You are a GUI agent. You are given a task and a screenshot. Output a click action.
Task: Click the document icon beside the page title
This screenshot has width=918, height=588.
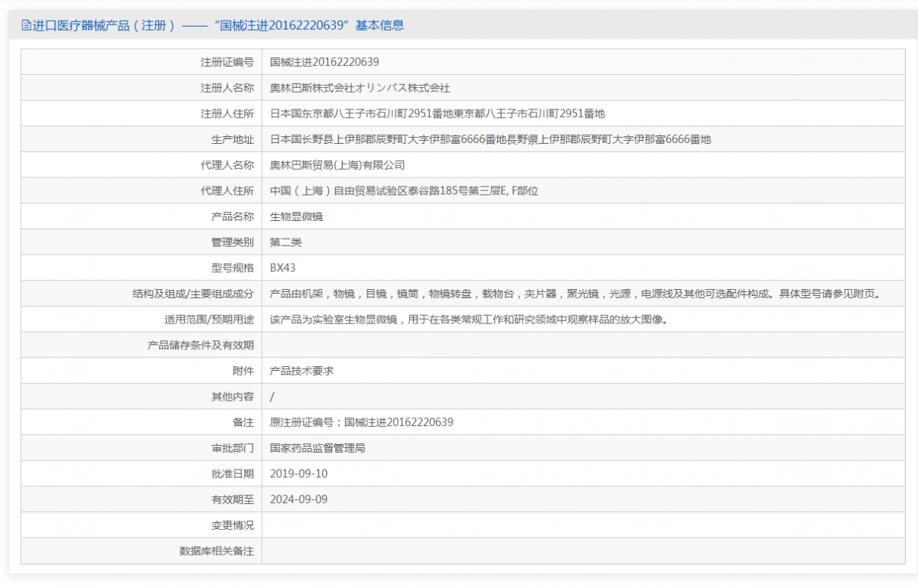[x=25, y=25]
